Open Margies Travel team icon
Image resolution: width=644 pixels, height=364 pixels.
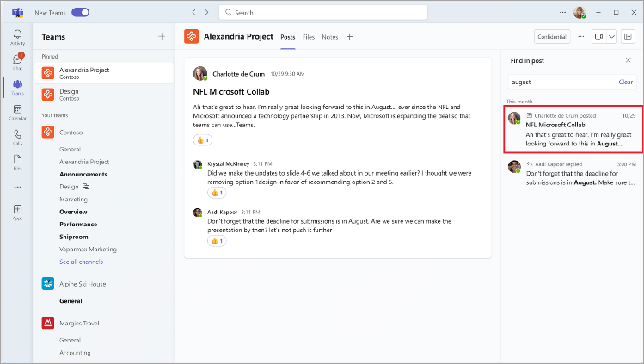click(48, 323)
